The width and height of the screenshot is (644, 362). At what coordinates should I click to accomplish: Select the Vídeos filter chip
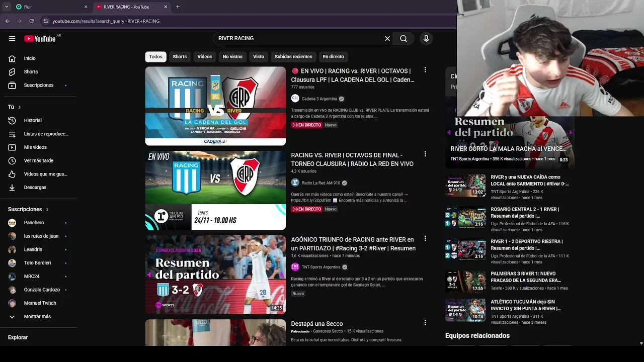point(205,56)
